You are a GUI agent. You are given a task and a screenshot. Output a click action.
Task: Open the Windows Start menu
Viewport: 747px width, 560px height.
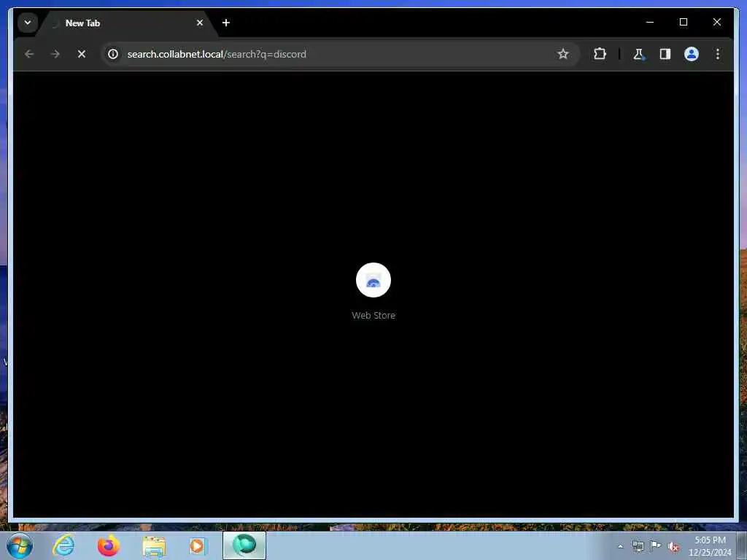click(20, 545)
